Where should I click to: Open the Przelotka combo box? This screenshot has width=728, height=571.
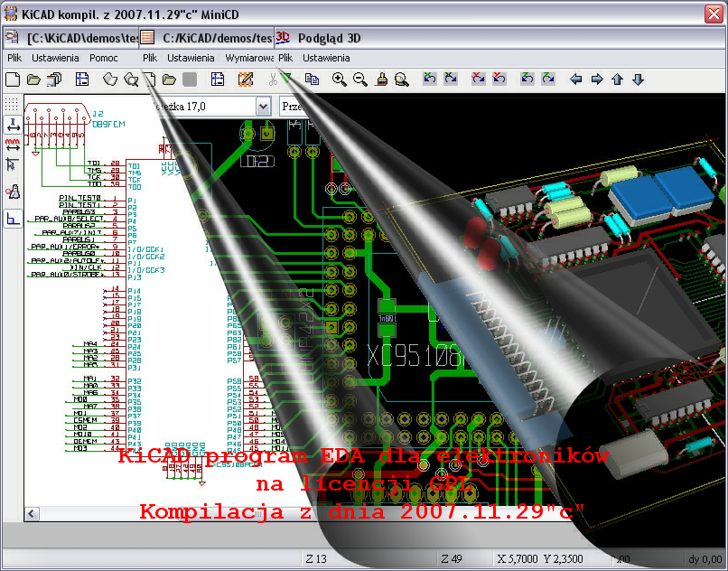tap(293, 107)
